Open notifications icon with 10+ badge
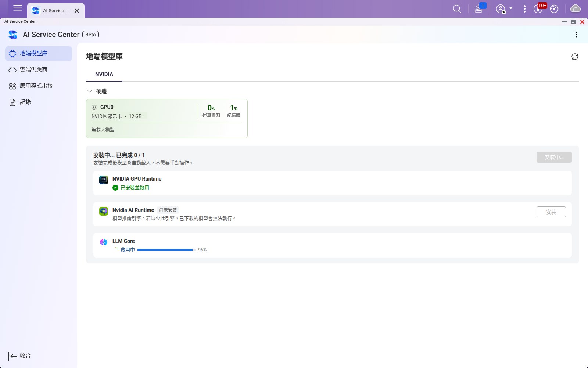The height and width of the screenshot is (368, 588). [x=538, y=9]
